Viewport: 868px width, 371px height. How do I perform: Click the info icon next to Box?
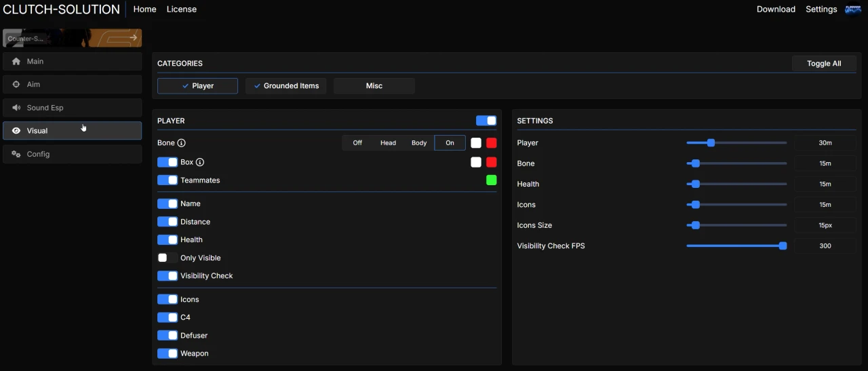pyautogui.click(x=200, y=162)
